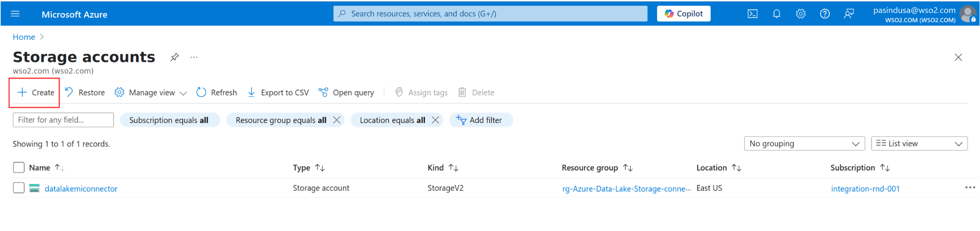Click the East US location cell
Viewport: 980px width, 231px height.
709,188
